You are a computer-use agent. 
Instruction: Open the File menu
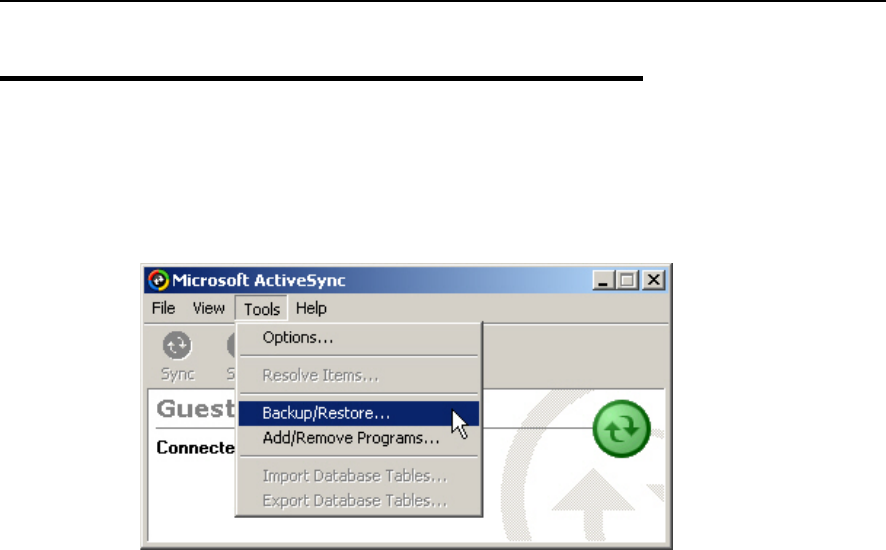click(163, 309)
